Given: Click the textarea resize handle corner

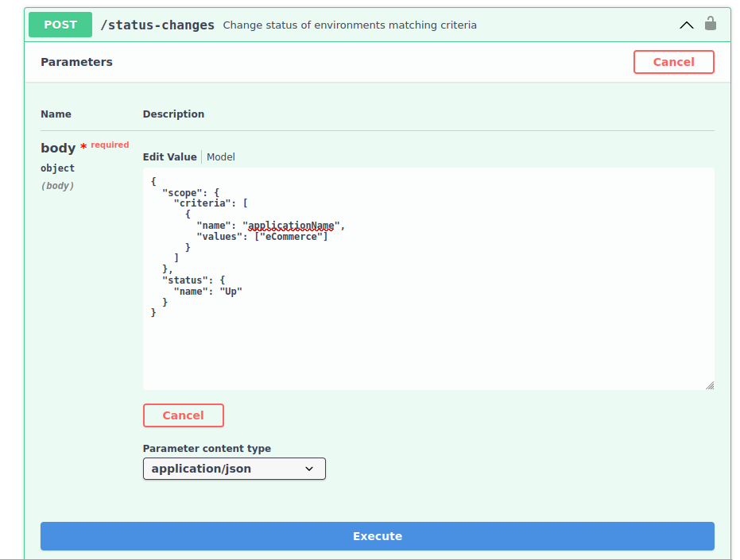Looking at the screenshot, I should [709, 385].
